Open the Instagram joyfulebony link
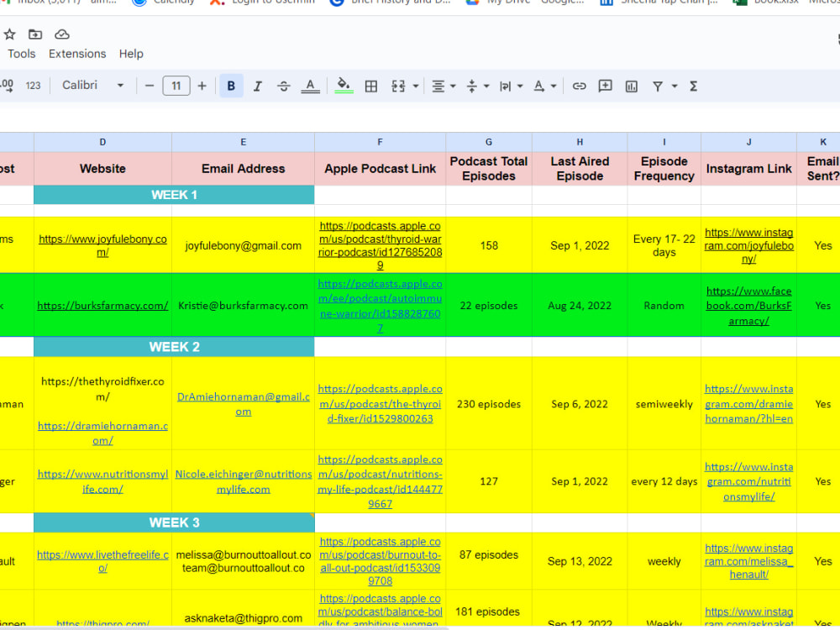The width and height of the screenshot is (840, 630). (x=749, y=245)
